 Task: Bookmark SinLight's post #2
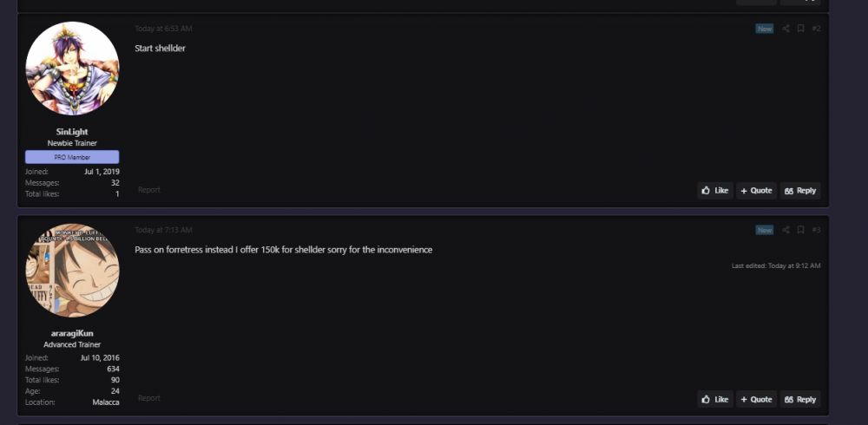[800, 29]
